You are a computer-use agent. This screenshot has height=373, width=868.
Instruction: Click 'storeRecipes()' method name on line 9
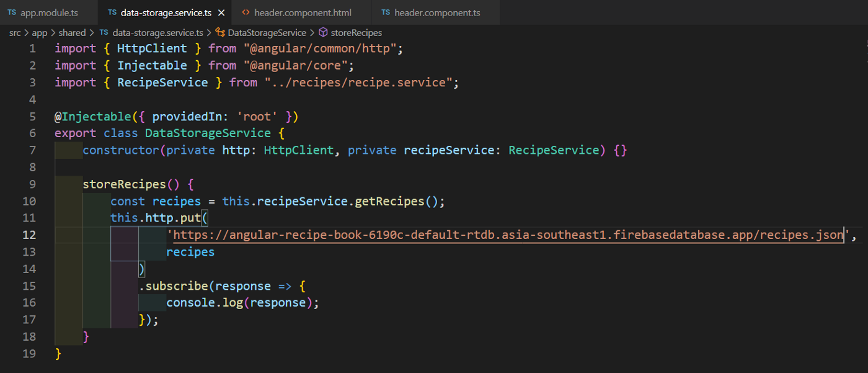click(131, 184)
